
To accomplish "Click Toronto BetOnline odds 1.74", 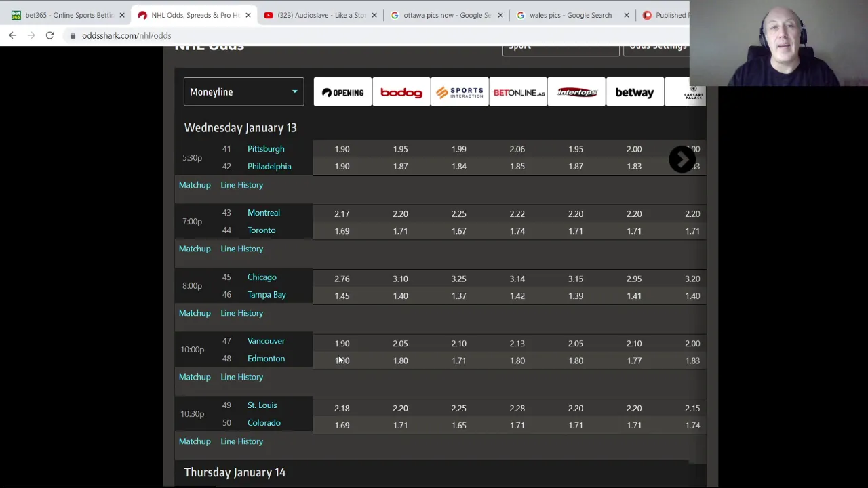I will pyautogui.click(x=517, y=231).
